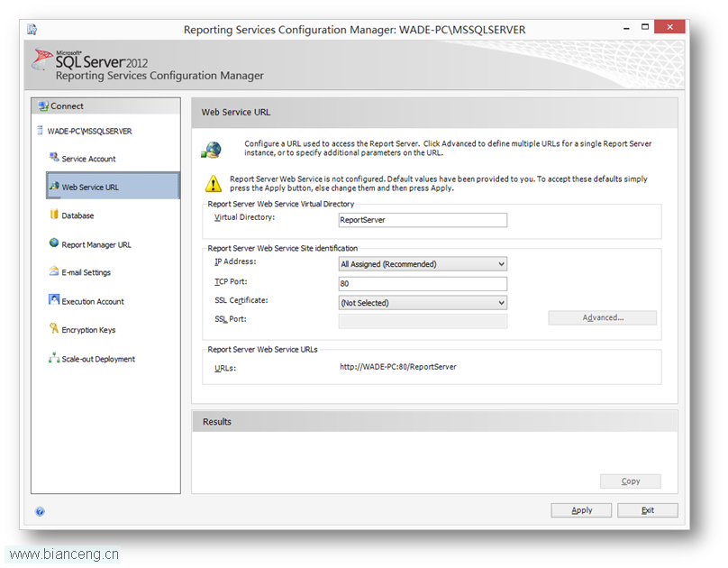Open help via the blue question icon
This screenshot has height=568, width=728.
pyautogui.click(x=40, y=512)
